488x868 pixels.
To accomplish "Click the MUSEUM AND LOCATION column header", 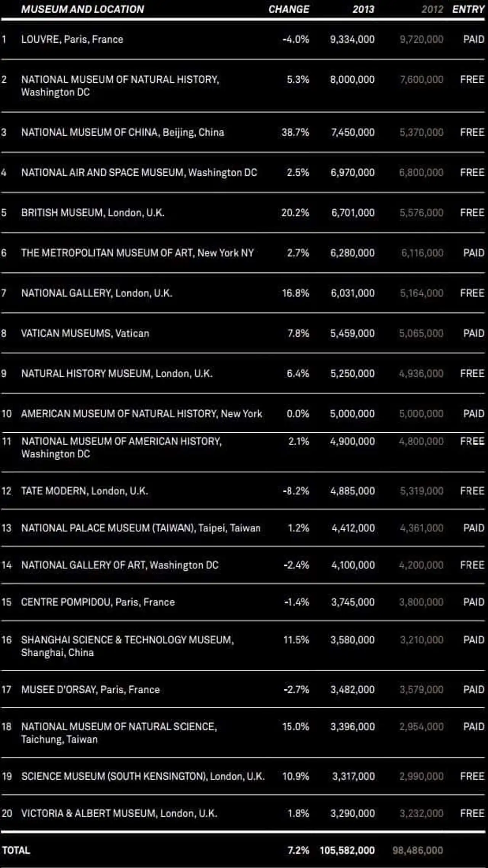I will tap(82, 9).
